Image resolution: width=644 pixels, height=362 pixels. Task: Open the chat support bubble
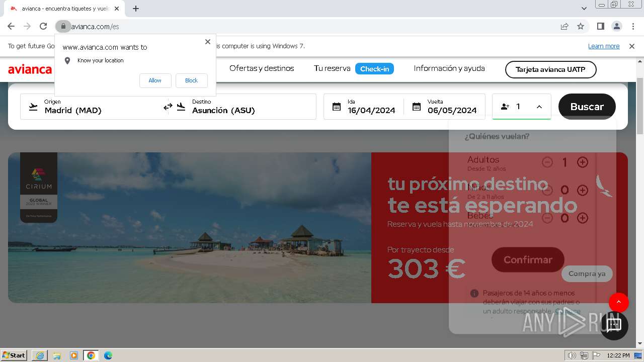pyautogui.click(x=614, y=325)
